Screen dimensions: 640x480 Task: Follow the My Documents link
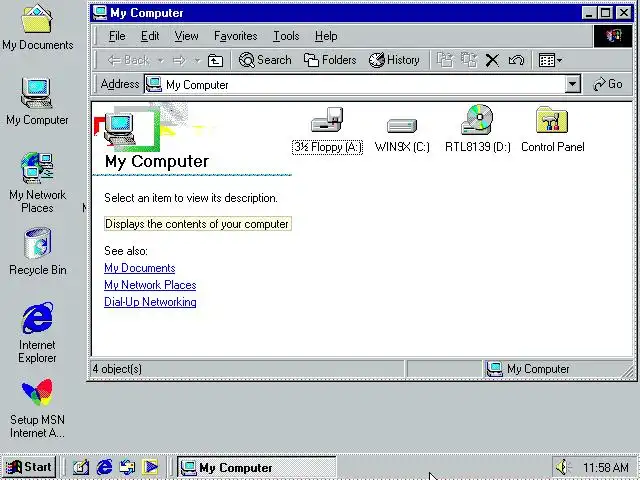click(x=140, y=268)
